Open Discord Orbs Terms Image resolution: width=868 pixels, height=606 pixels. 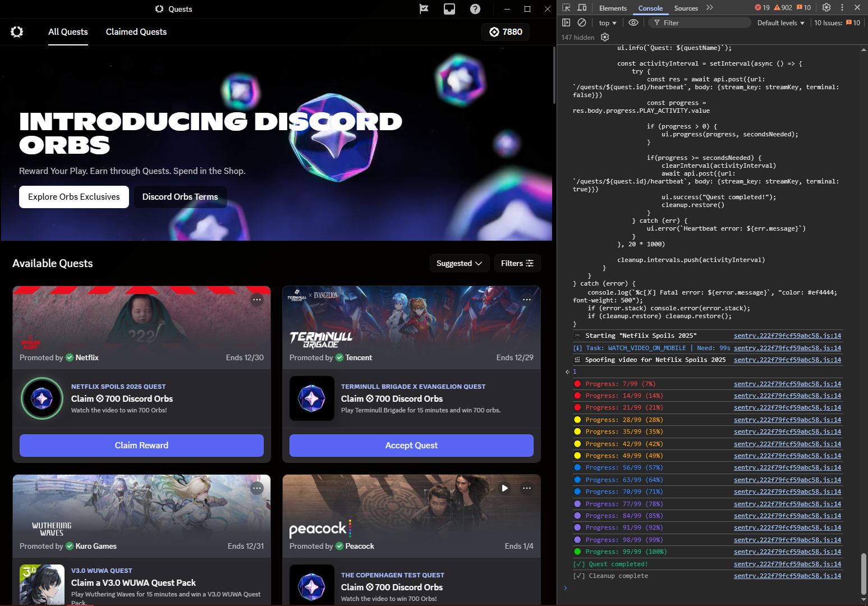point(180,197)
